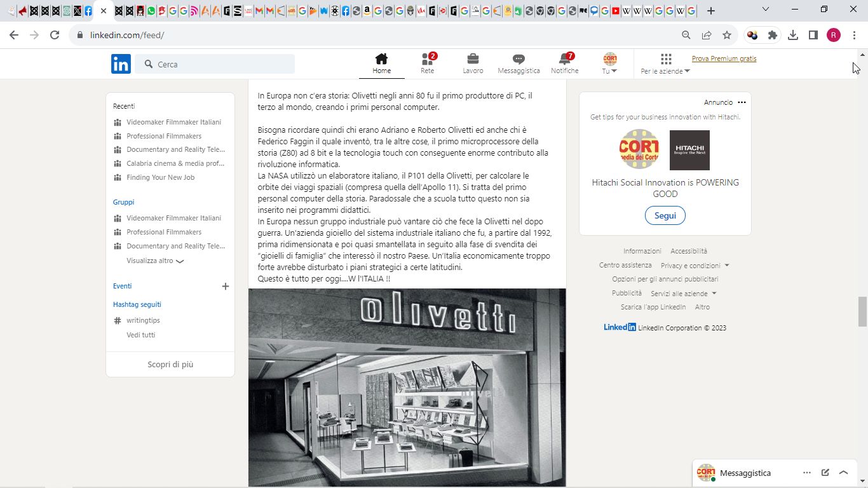Toggle the browser side panel icon
Screen dimensions: 868x488
(x=813, y=36)
